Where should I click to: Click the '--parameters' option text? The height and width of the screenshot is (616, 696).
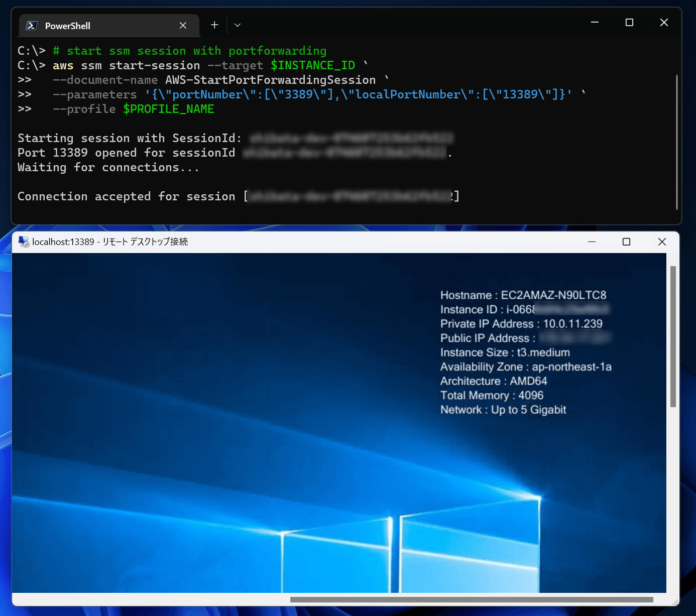[x=95, y=94]
